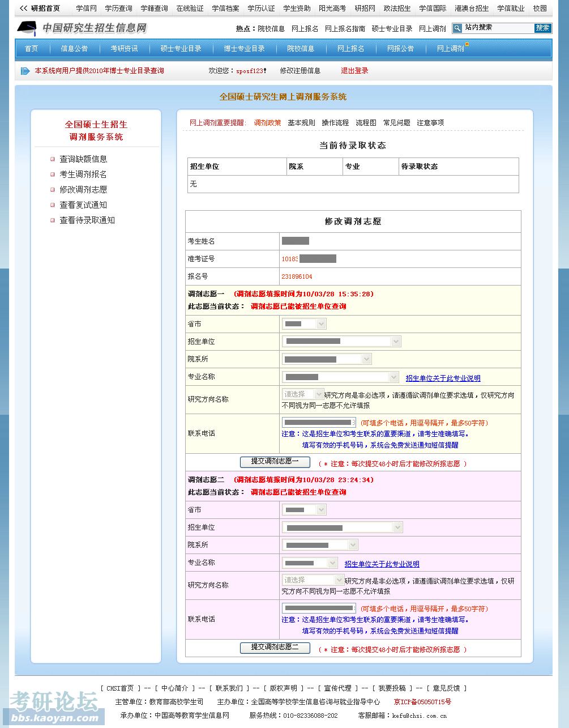This screenshot has height=728, width=569.
Task: Click the footer 版权声明 link
Action: 284,688
